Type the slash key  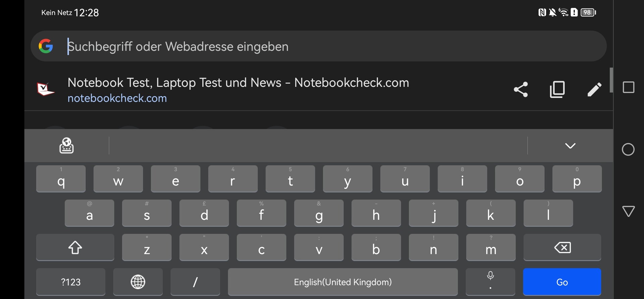click(x=195, y=282)
